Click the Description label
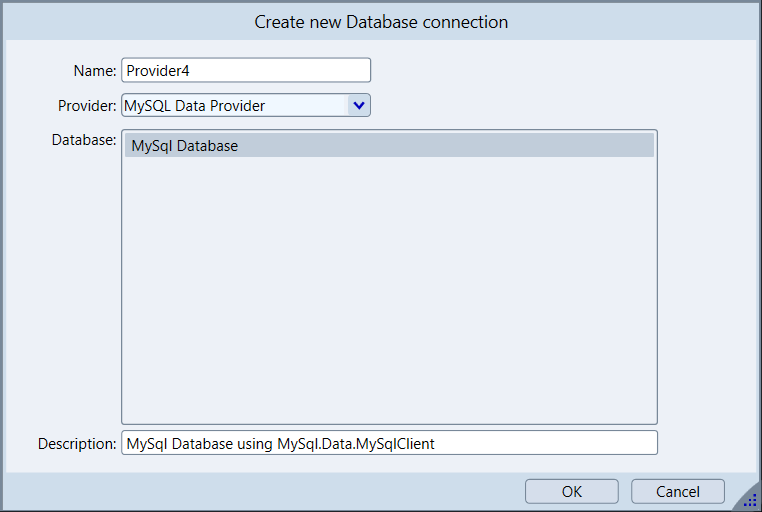The image size is (762, 512). pos(78,443)
